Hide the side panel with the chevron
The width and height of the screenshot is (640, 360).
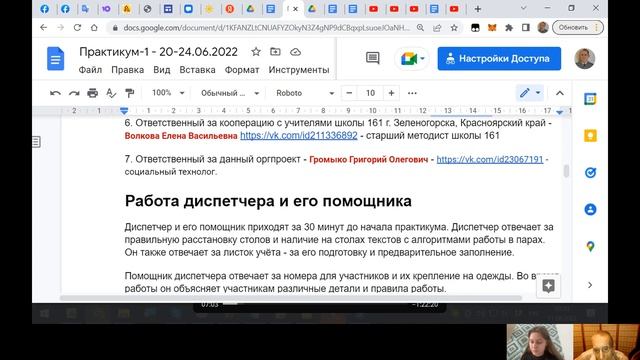coord(590,285)
